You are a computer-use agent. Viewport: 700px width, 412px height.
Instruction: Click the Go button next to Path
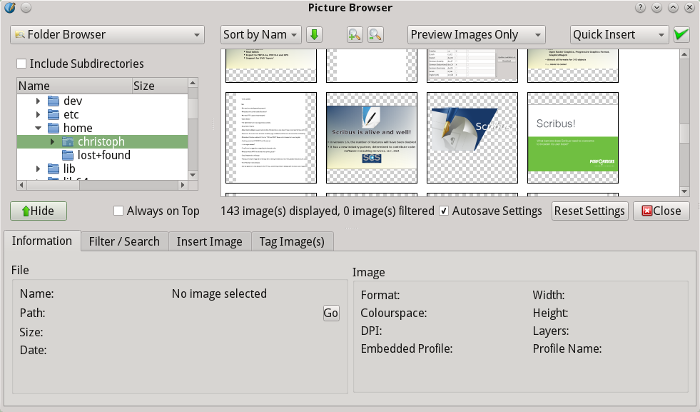tap(331, 313)
